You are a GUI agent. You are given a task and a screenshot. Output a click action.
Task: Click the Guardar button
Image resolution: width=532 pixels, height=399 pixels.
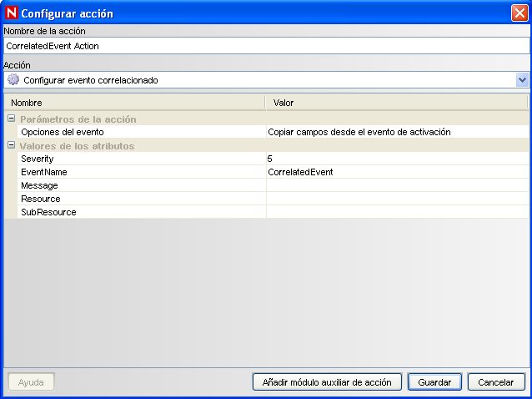coord(434,382)
